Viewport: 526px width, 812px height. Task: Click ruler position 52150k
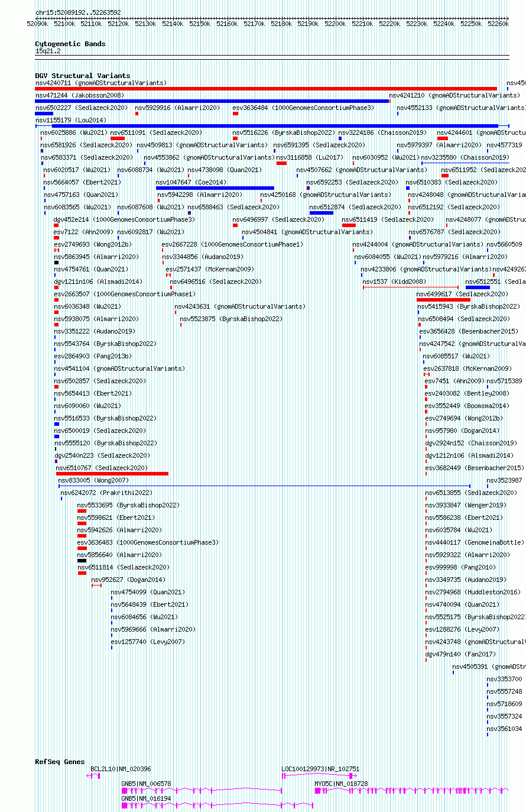[200, 24]
